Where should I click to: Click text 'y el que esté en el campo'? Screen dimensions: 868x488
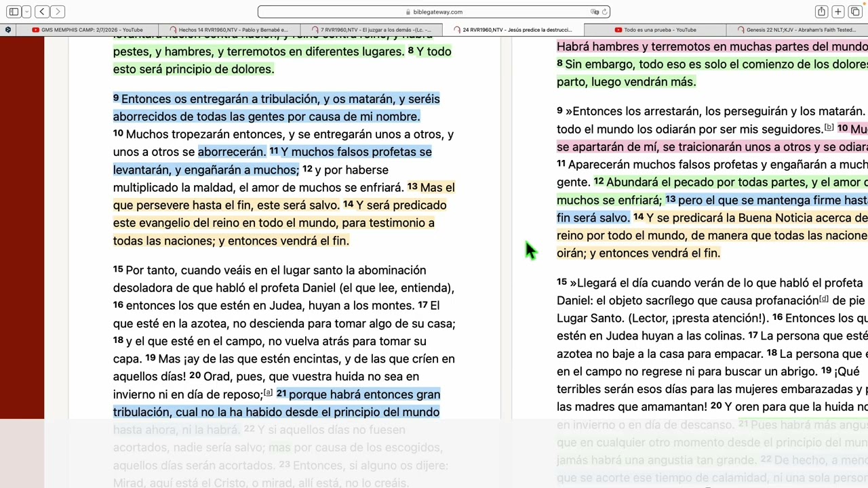pos(194,341)
